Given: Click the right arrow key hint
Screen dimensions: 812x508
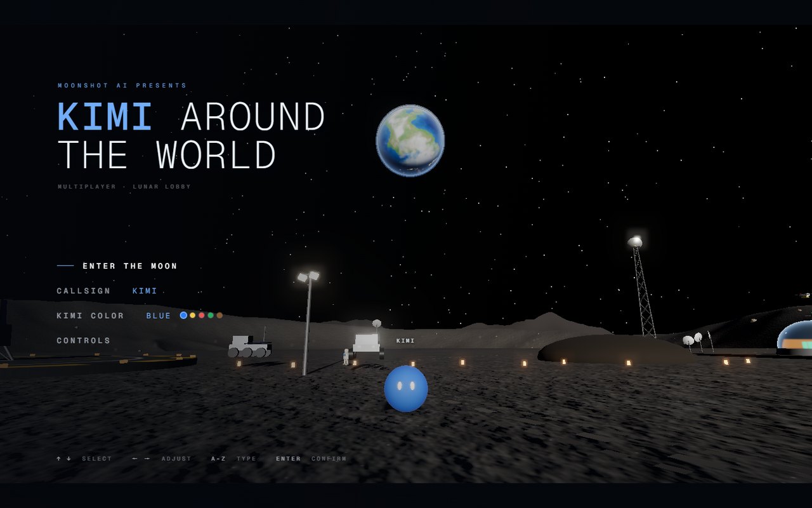Looking at the screenshot, I should pyautogui.click(x=147, y=458).
